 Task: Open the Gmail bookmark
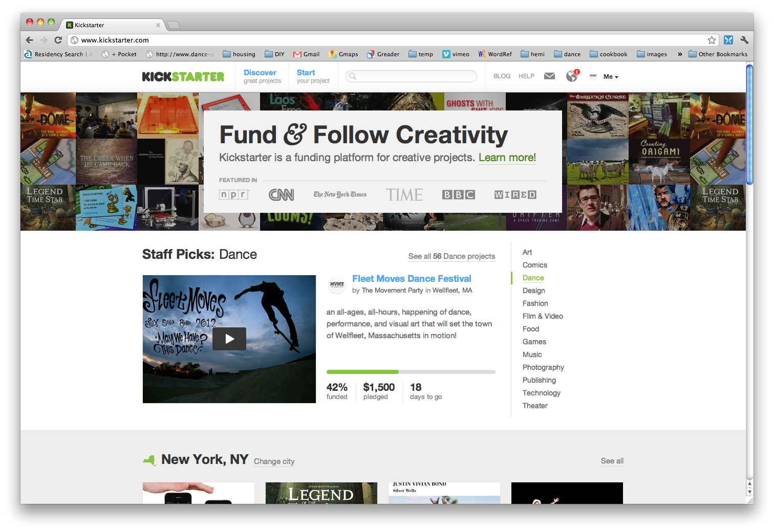pos(306,54)
